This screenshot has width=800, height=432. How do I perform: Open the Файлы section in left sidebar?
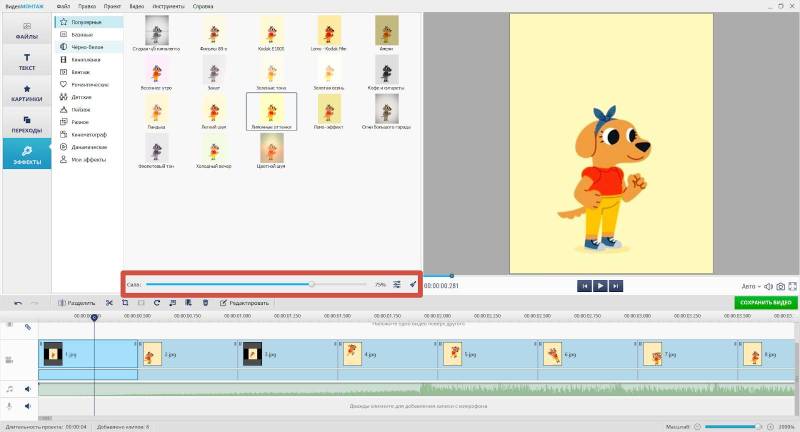pos(27,30)
